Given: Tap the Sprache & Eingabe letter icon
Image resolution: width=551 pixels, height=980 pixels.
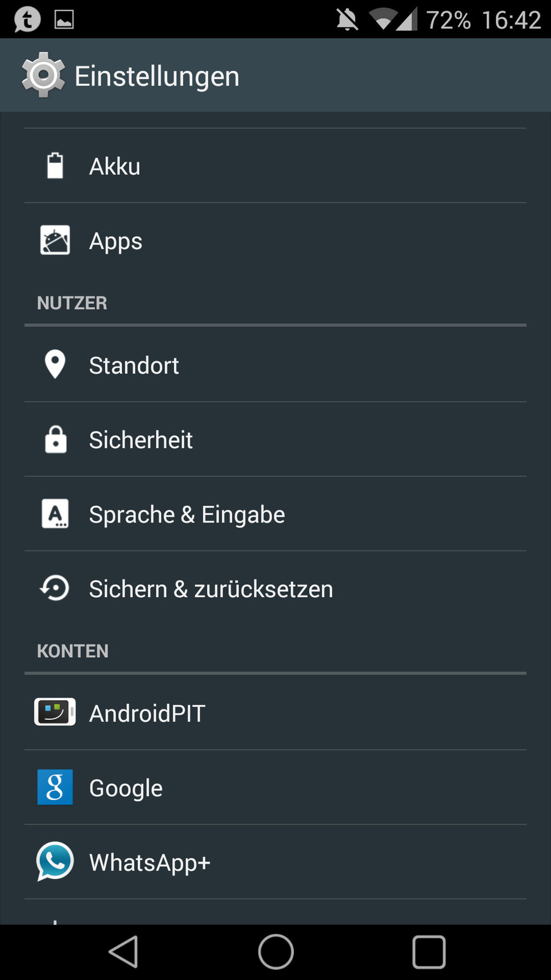Looking at the screenshot, I should 55,514.
